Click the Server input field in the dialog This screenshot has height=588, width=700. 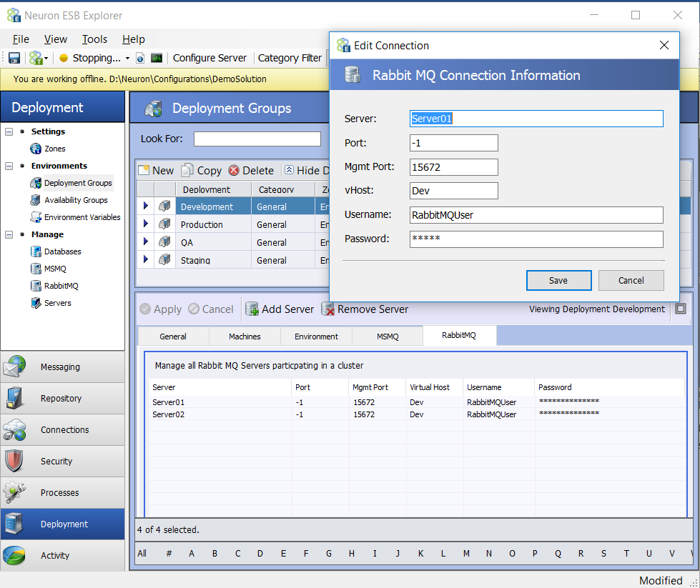[536, 119]
